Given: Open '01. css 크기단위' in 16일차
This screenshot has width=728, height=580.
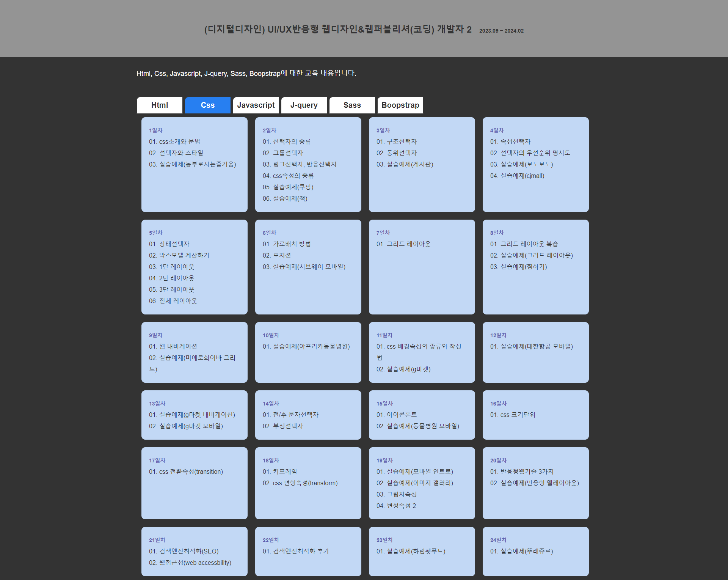Looking at the screenshot, I should tap(513, 415).
